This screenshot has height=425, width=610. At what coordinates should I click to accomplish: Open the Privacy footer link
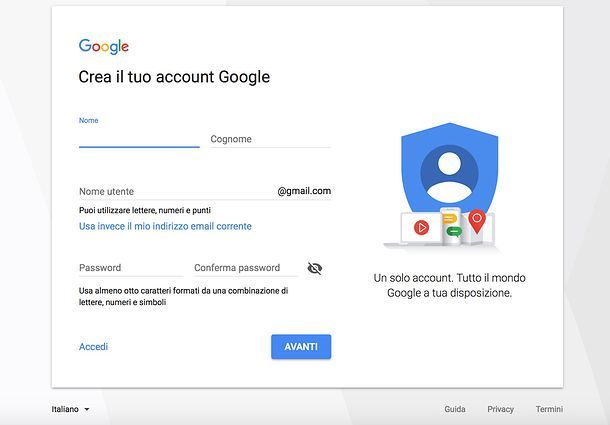[500, 409]
